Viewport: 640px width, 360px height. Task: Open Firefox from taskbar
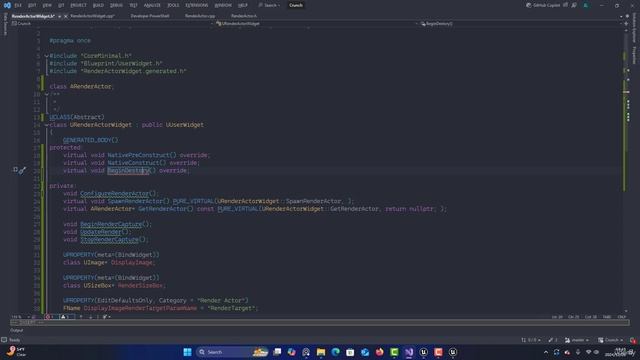pos(380,352)
